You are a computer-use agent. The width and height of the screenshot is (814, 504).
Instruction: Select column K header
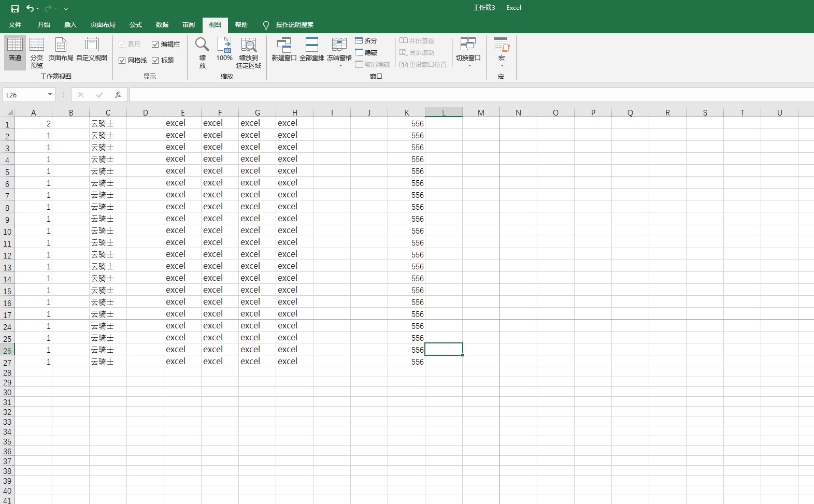[407, 112]
